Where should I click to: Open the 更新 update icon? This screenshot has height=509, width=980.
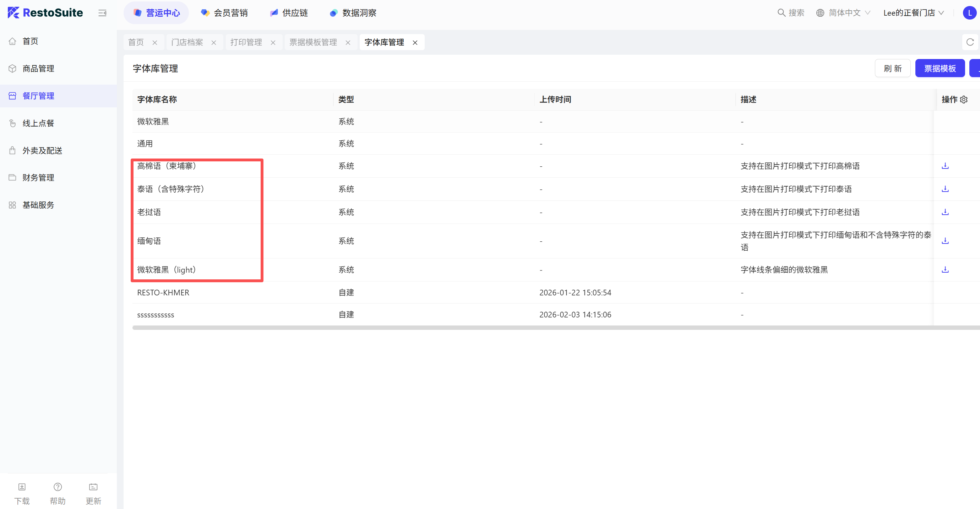point(93,487)
